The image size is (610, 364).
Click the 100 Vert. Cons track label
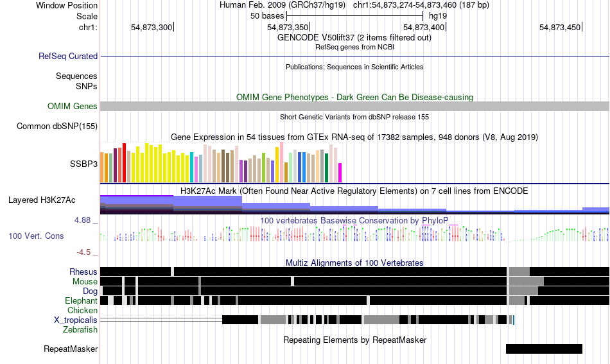pyautogui.click(x=36, y=236)
